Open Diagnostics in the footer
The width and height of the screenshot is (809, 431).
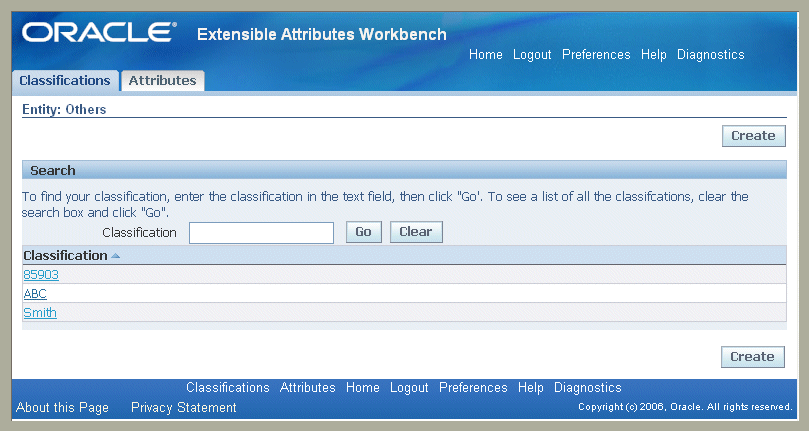coord(588,388)
